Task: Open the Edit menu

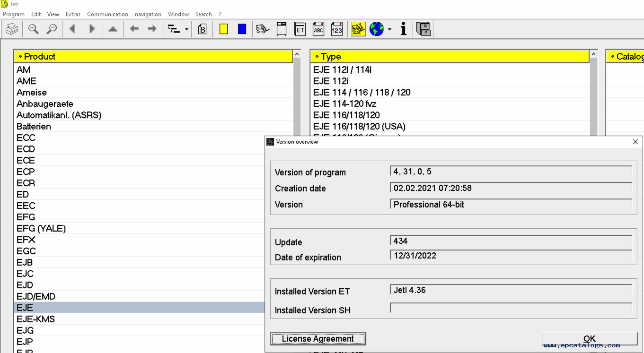Action: tap(36, 14)
